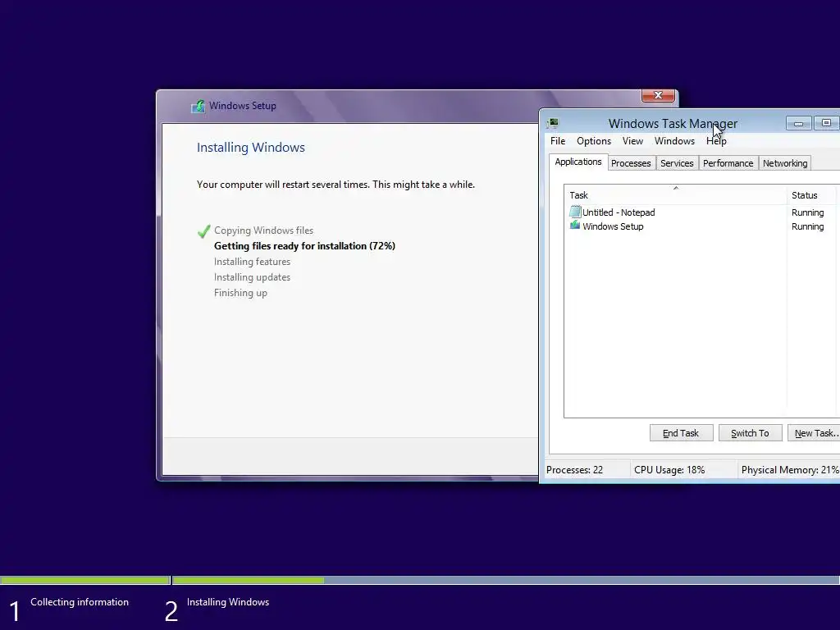Click the Windows Task Manager title bar
The image size is (840, 630).
(673, 123)
